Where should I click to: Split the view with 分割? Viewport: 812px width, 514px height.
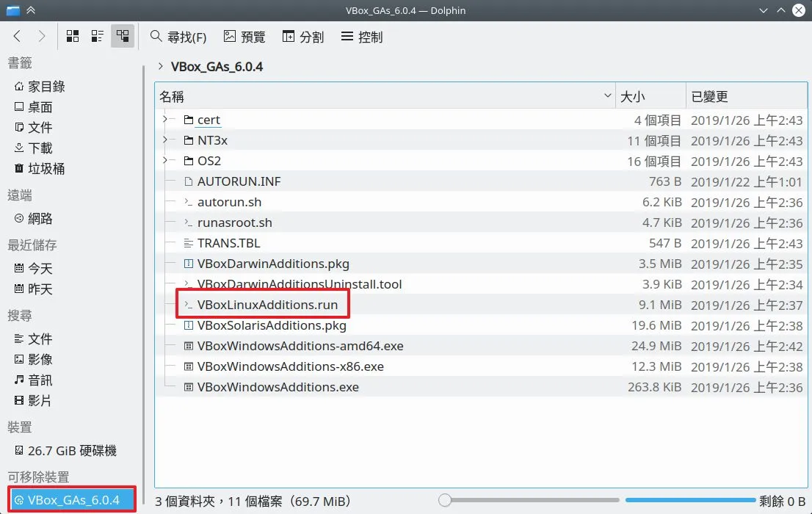pyautogui.click(x=303, y=37)
